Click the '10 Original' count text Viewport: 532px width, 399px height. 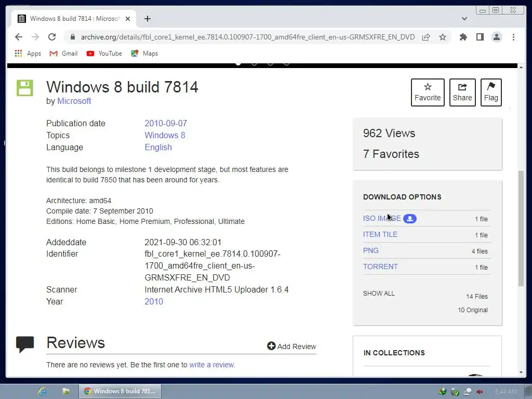click(473, 310)
